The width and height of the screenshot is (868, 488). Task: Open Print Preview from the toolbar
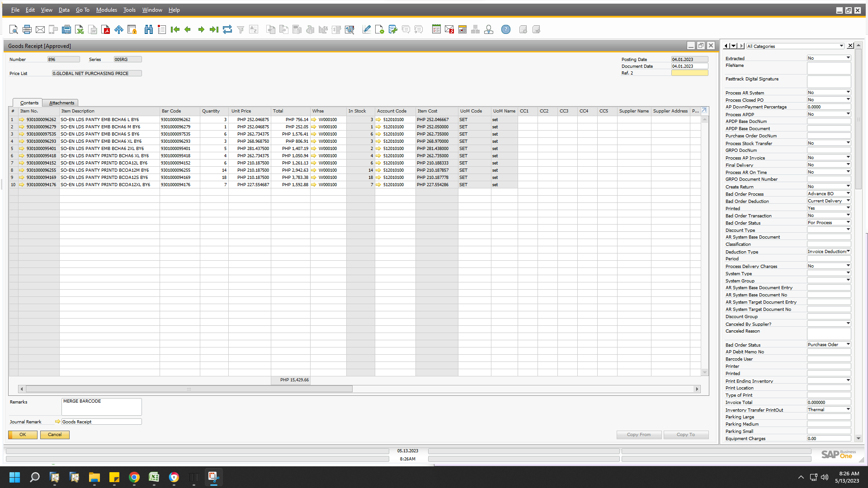click(14, 29)
